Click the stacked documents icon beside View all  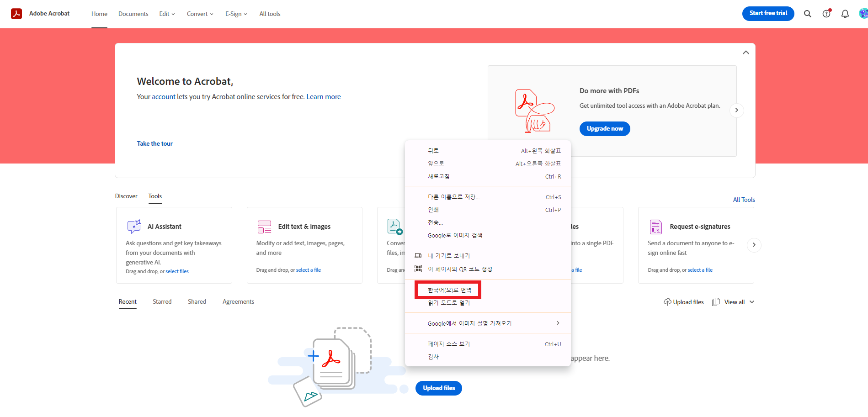point(716,301)
